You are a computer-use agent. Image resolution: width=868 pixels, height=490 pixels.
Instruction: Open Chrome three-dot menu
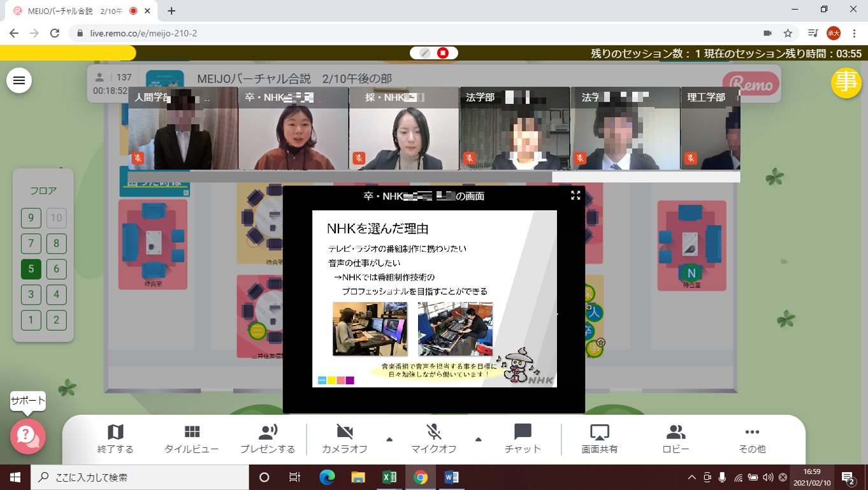854,33
